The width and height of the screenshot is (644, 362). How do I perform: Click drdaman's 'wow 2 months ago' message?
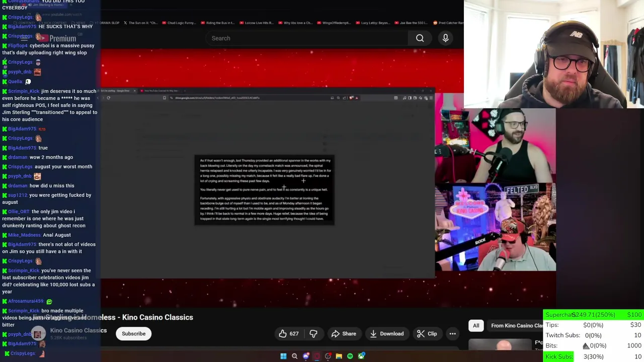(51, 157)
